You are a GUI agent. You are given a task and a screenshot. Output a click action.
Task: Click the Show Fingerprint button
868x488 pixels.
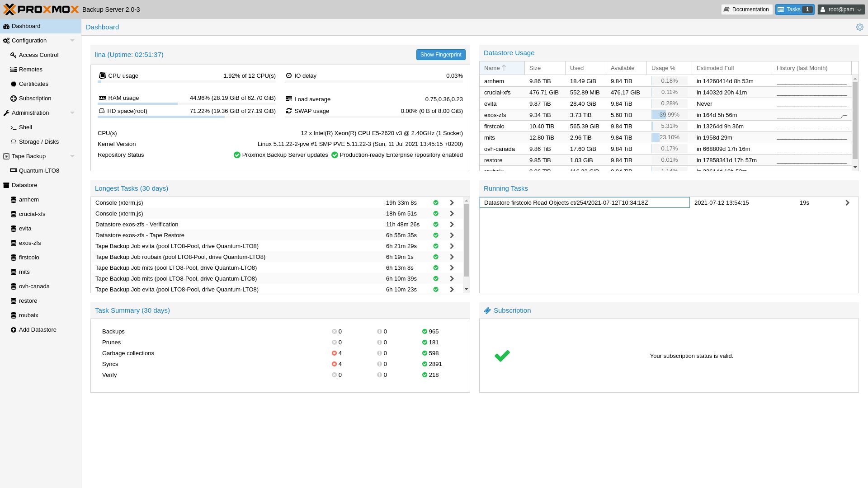440,54
